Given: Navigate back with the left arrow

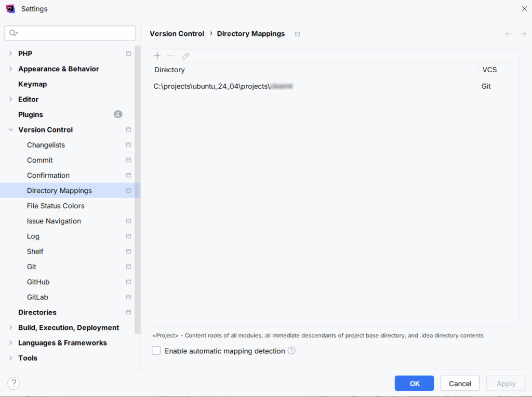Looking at the screenshot, I should point(508,34).
